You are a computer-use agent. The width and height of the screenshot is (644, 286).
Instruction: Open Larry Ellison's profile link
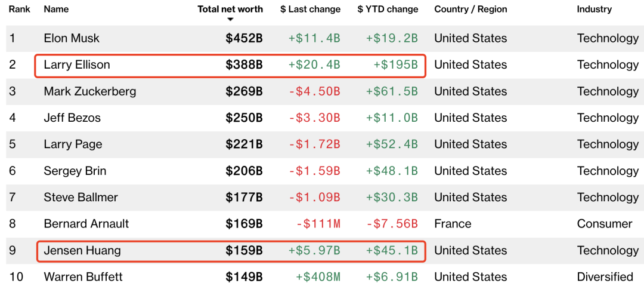[x=77, y=64]
